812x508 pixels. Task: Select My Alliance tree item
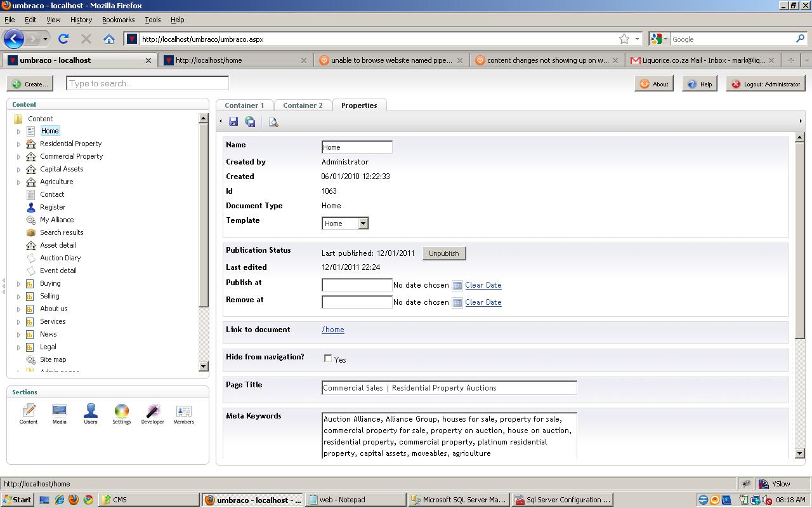point(57,220)
